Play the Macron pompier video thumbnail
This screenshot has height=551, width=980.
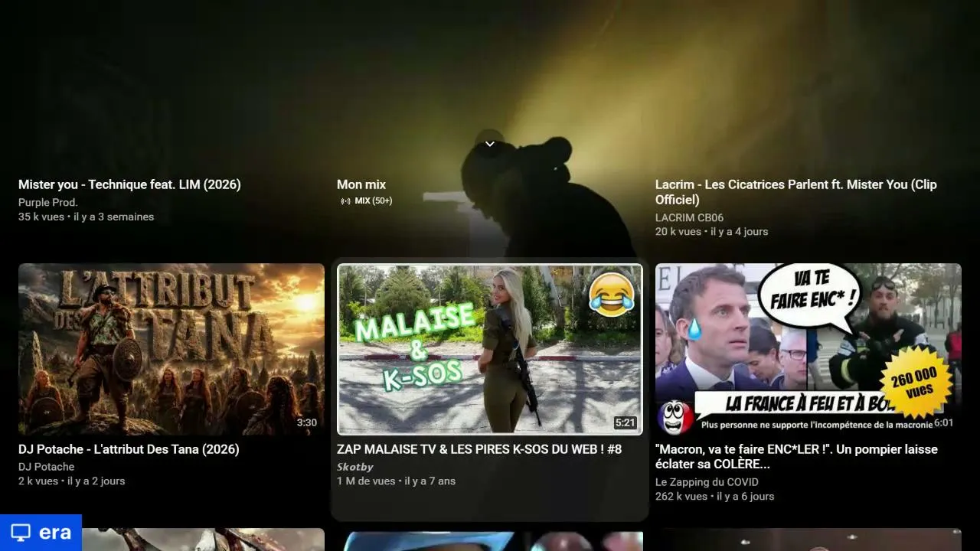(808, 349)
